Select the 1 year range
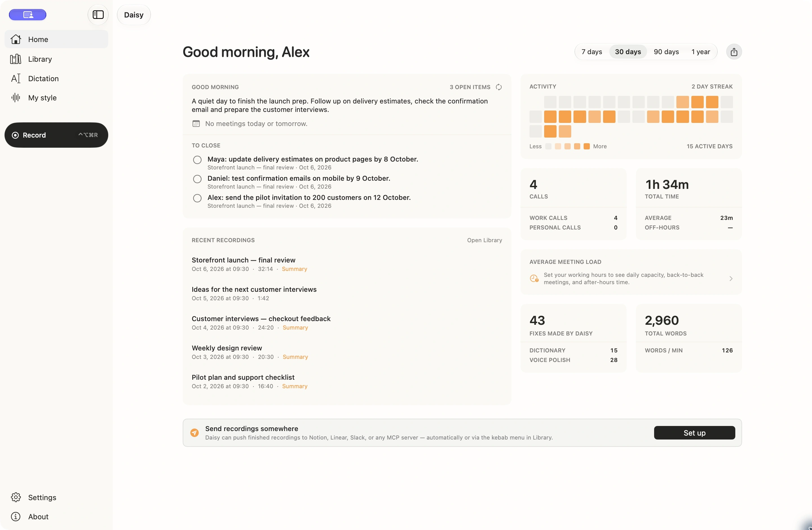The image size is (812, 530). pos(701,52)
